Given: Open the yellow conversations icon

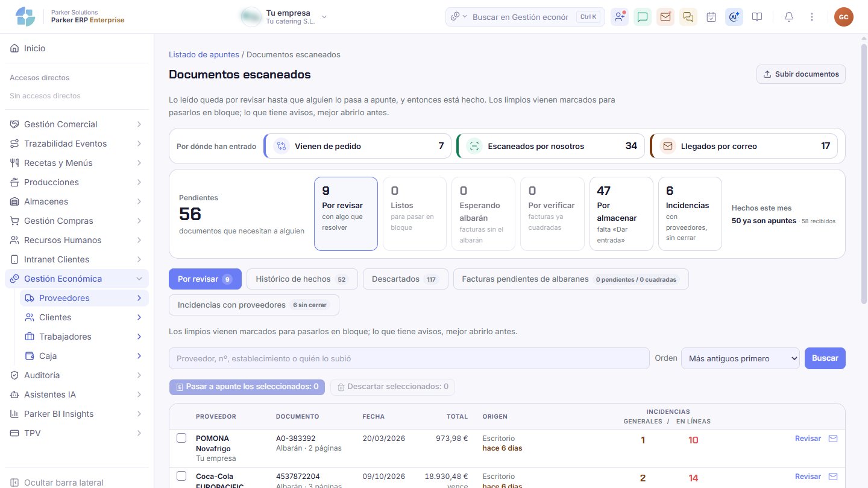Looking at the screenshot, I should pyautogui.click(x=688, y=17).
